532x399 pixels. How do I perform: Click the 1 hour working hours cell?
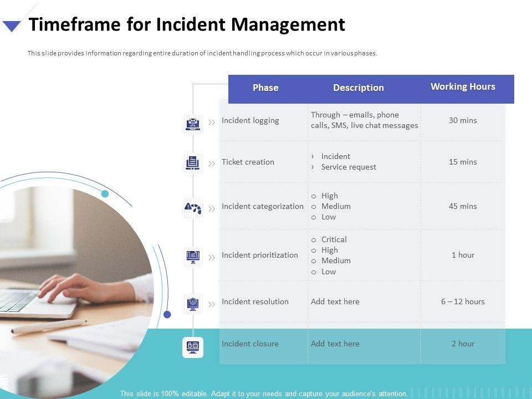[463, 255]
